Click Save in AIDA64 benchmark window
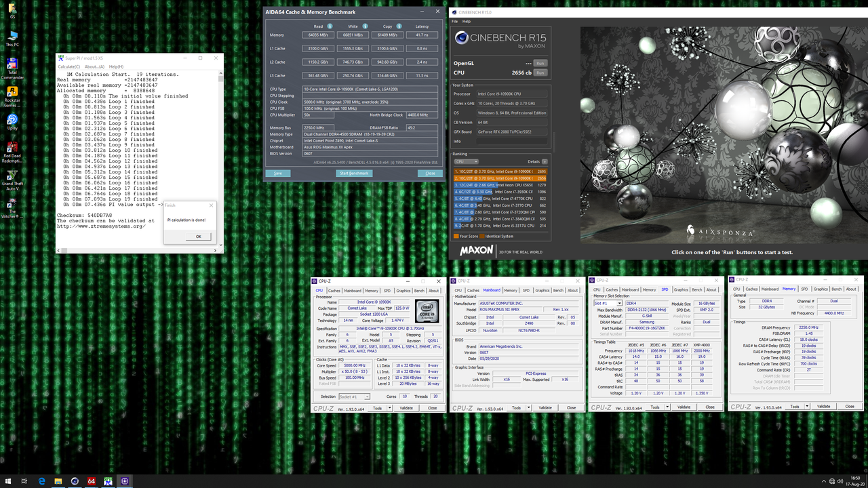868x488 pixels. point(278,174)
